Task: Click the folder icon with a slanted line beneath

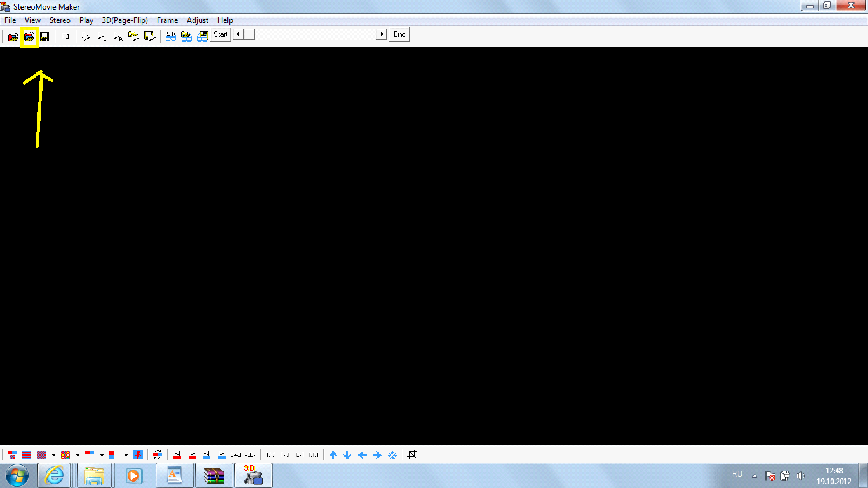Action: tap(133, 36)
